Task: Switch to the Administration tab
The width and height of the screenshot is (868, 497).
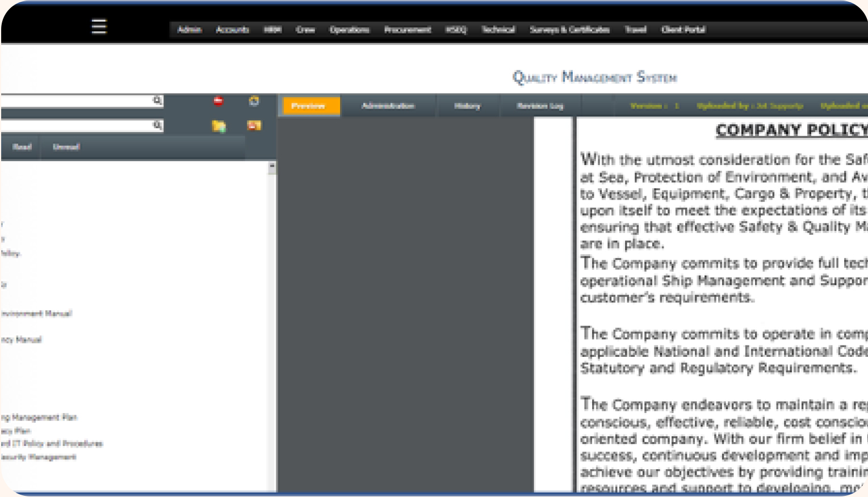Action: click(388, 106)
